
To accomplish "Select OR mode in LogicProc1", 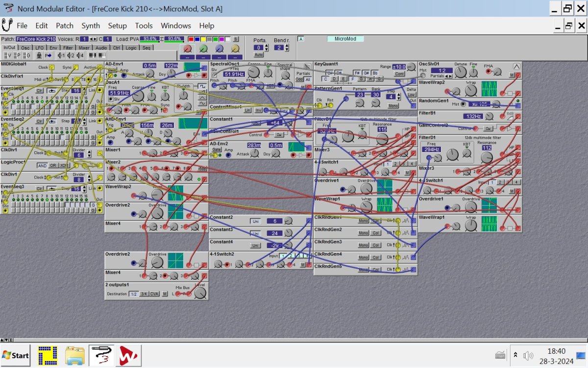I will coord(53,165).
